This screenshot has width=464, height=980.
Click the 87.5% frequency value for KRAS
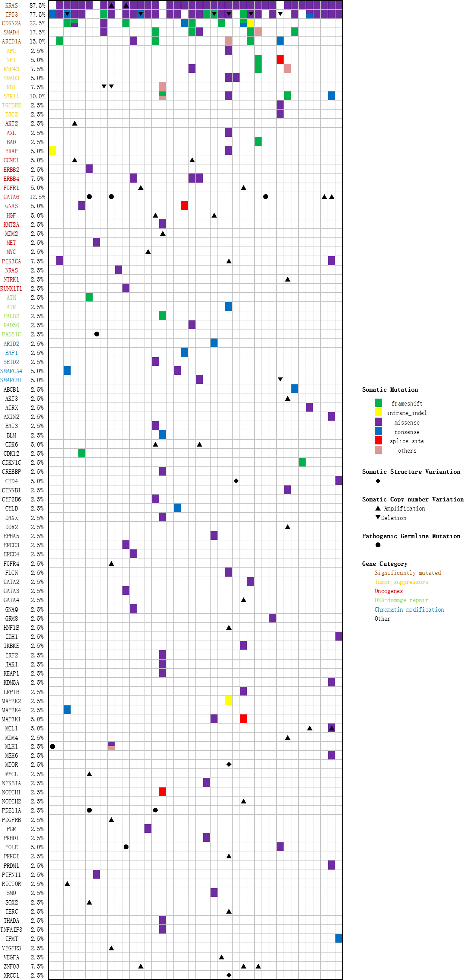[37, 5]
